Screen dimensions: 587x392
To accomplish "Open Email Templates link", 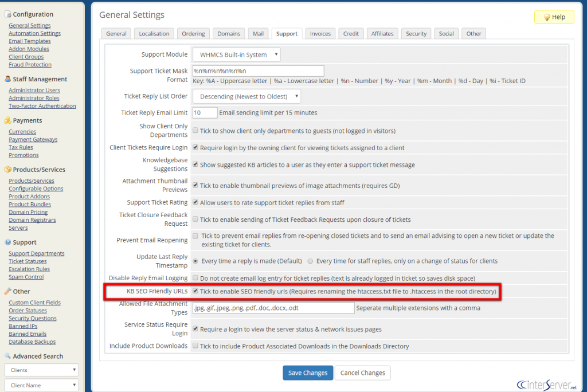I will tap(30, 41).
